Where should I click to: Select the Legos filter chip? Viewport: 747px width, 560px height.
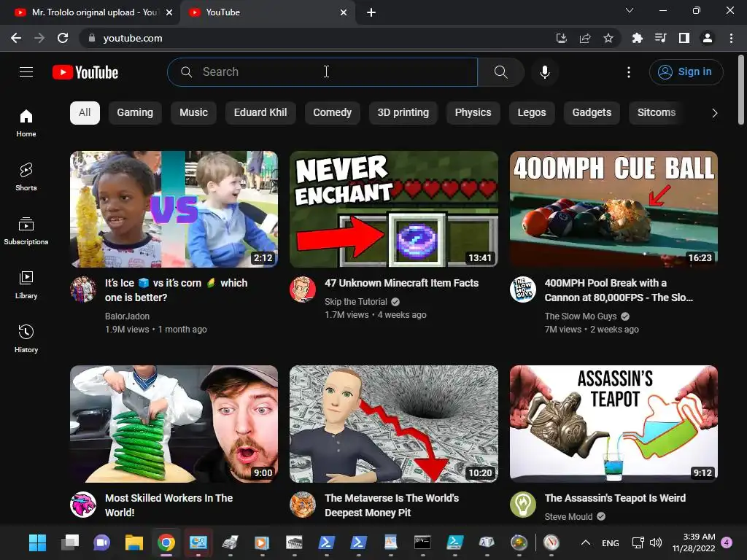point(532,113)
